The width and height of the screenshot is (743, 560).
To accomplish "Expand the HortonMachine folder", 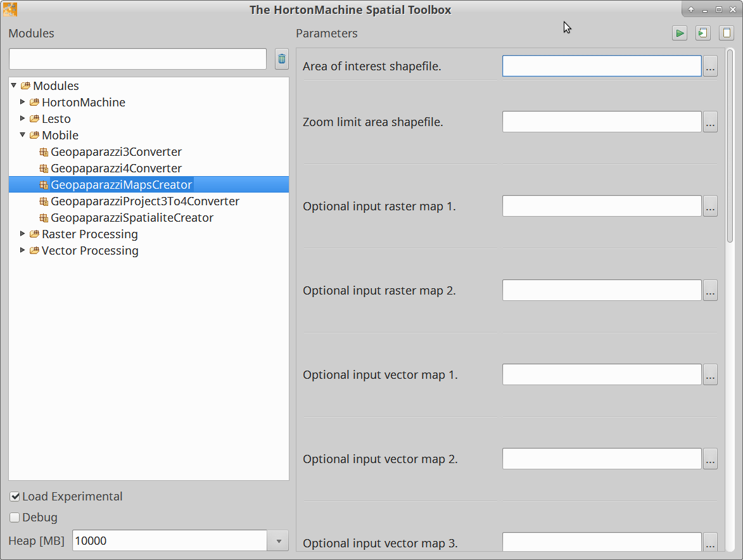I will [22, 102].
